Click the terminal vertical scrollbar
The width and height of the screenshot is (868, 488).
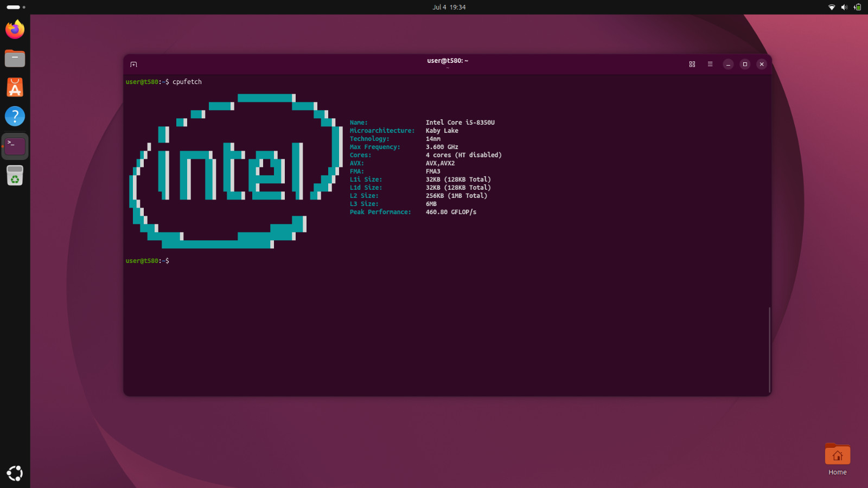pos(769,350)
